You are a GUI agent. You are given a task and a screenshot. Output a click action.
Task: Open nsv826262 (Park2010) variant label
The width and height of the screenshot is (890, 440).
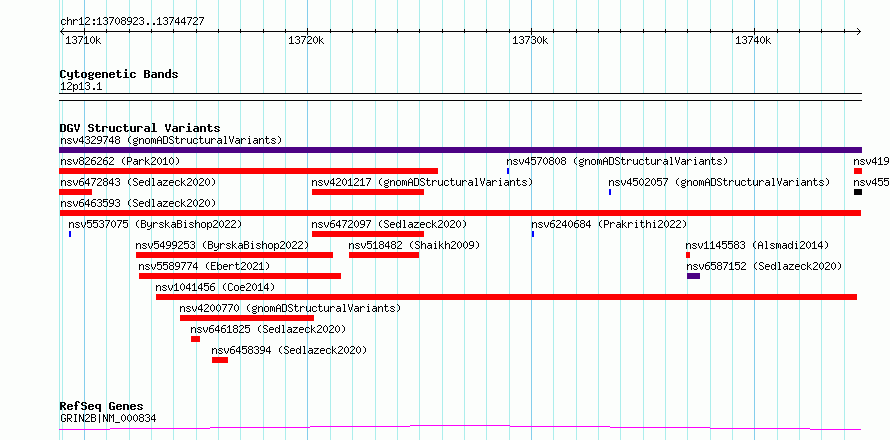tap(120, 161)
